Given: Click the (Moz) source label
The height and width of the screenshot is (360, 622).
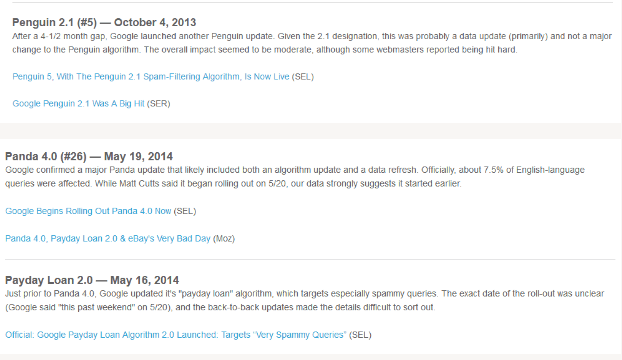Looking at the screenshot, I should 224,238.
